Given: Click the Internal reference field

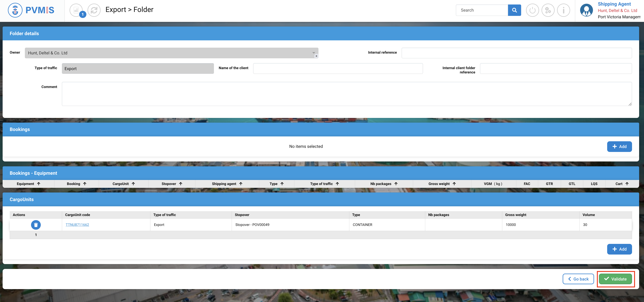Looking at the screenshot, I should tap(516, 53).
